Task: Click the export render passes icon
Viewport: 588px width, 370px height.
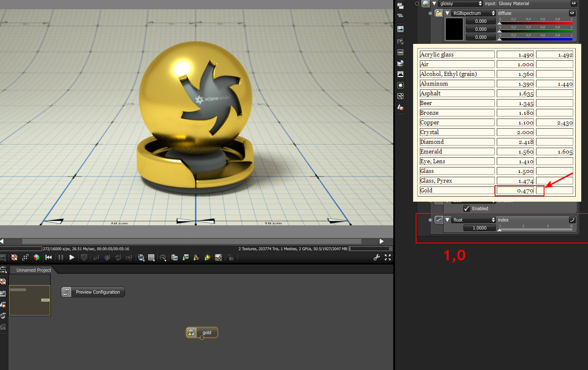Action: [196, 257]
